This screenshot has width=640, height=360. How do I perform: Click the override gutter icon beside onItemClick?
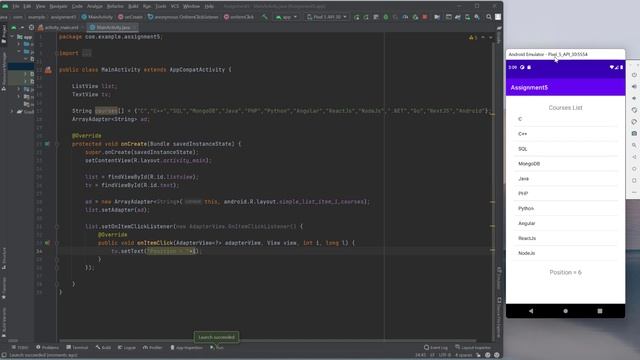(x=47, y=243)
